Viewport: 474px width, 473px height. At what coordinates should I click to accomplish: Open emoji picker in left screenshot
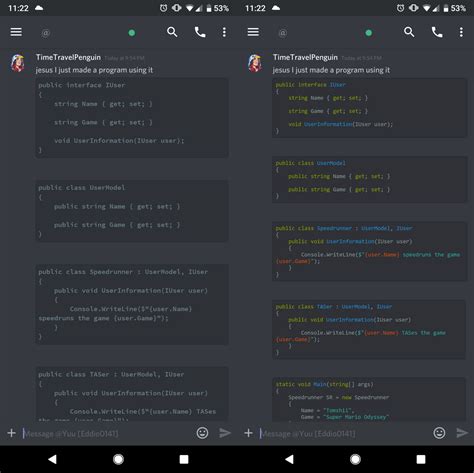point(202,433)
